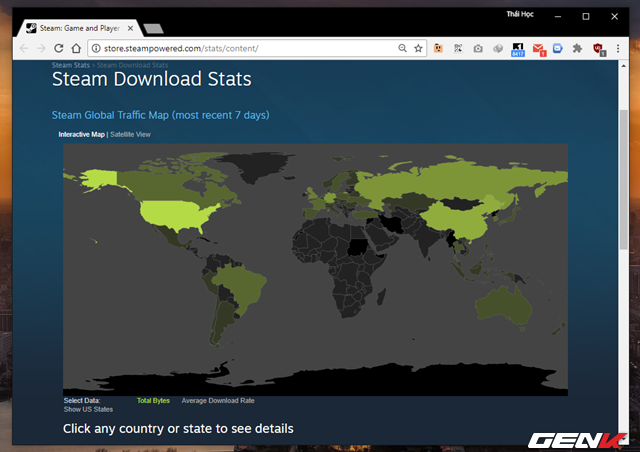Bookmark this page with the star icon

418,48
